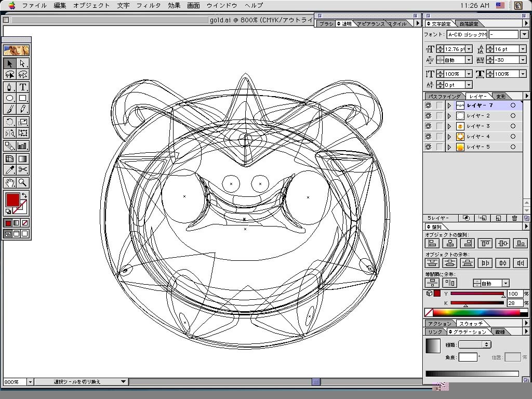The image size is (532, 399).
Task: Click target circle of レイヤー 5
Action: click(513, 147)
